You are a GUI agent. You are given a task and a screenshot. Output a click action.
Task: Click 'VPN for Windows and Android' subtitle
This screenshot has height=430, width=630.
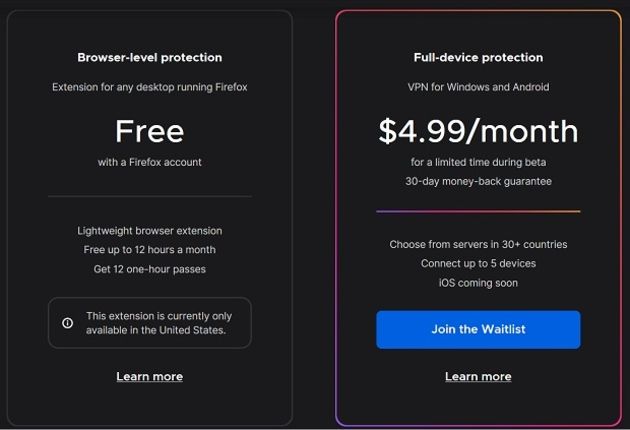[478, 87]
